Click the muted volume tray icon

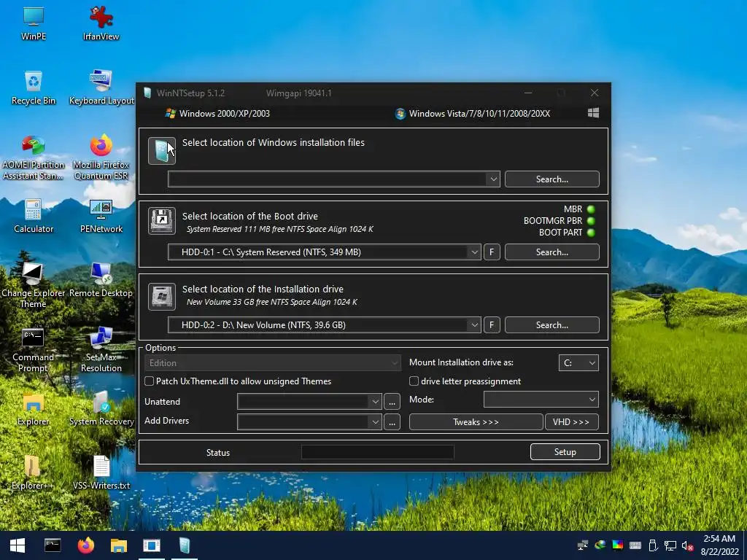[x=687, y=545]
